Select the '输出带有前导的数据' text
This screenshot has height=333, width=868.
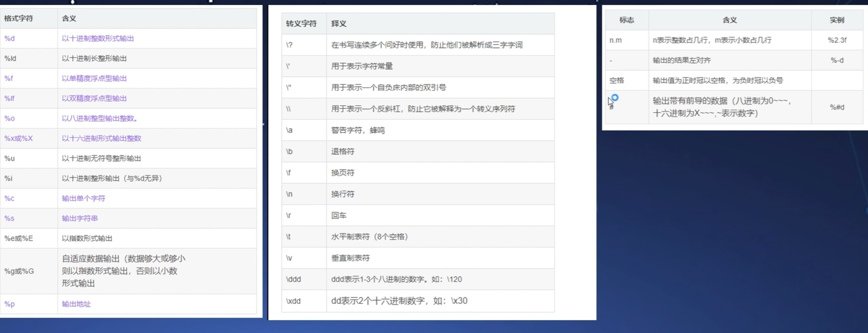point(690,101)
